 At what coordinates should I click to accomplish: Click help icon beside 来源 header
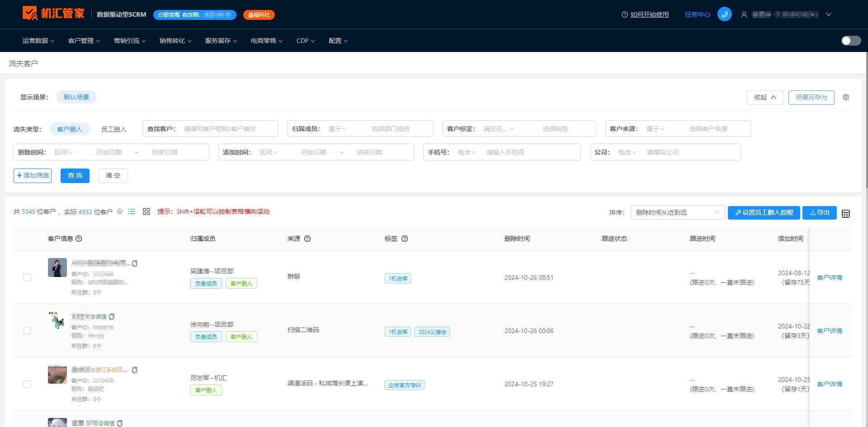click(x=307, y=239)
